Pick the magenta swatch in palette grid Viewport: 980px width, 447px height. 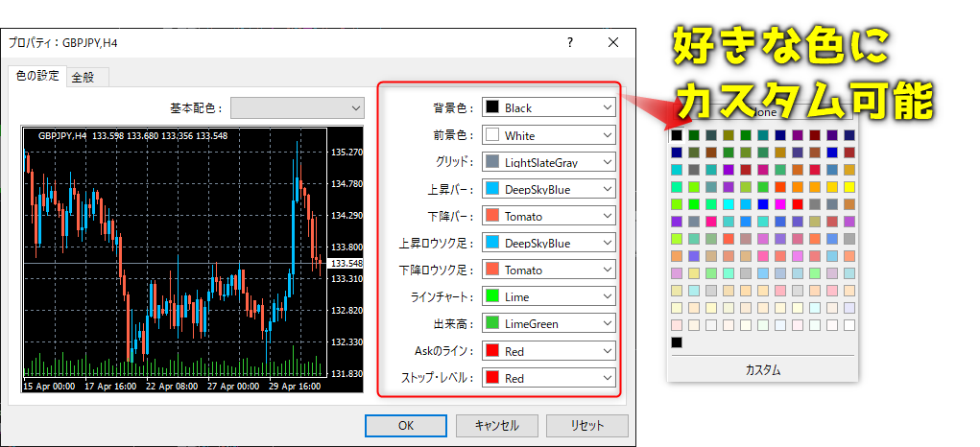779,204
